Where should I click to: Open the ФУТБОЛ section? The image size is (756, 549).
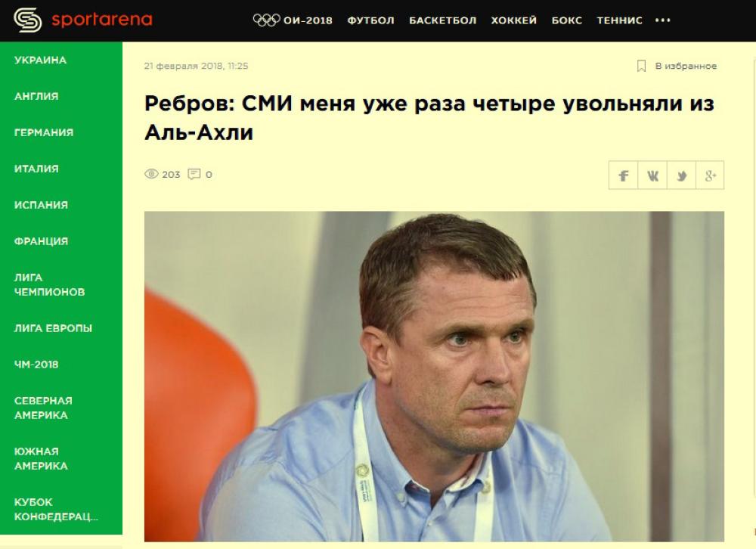(x=370, y=20)
